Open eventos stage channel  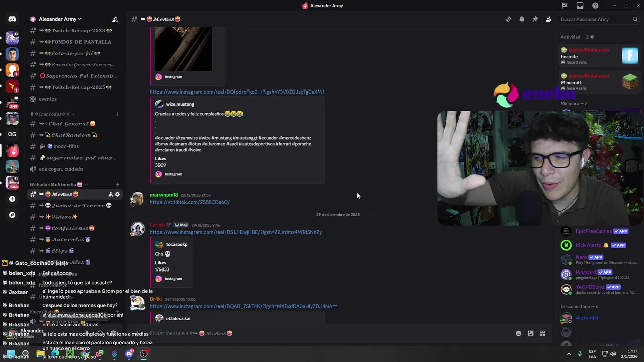pyautogui.click(x=74, y=99)
